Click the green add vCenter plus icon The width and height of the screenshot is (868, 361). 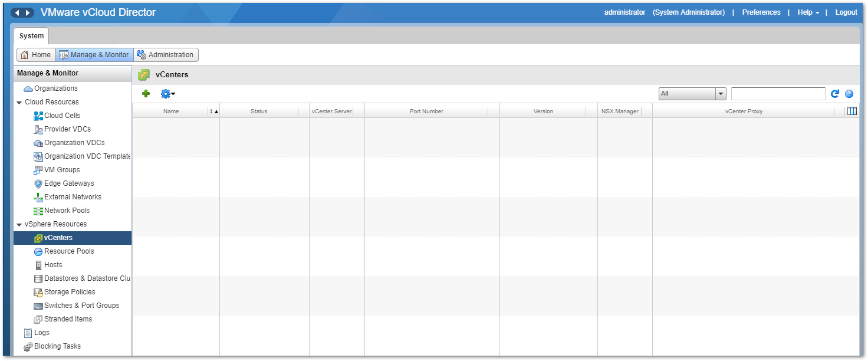[x=146, y=93]
